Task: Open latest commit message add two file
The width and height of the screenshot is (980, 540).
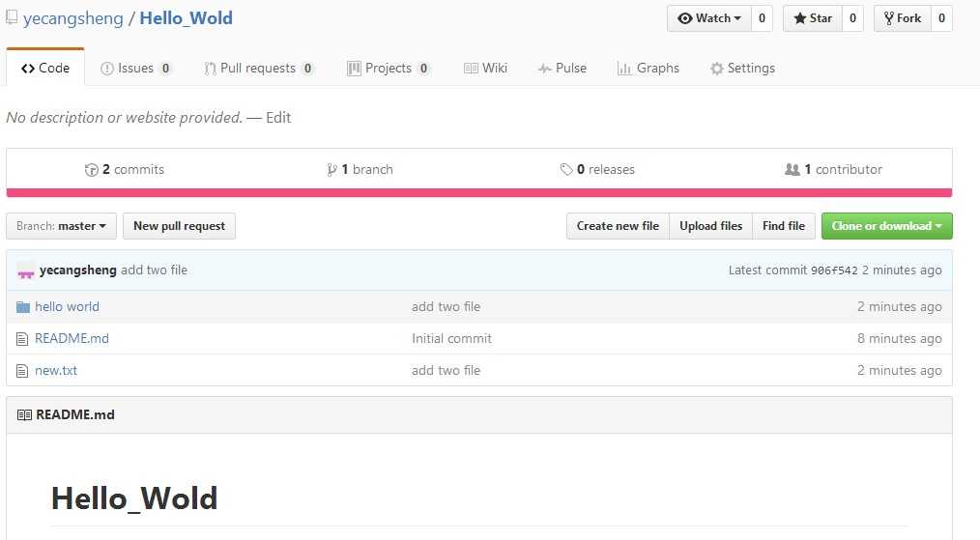Action: [x=155, y=270]
